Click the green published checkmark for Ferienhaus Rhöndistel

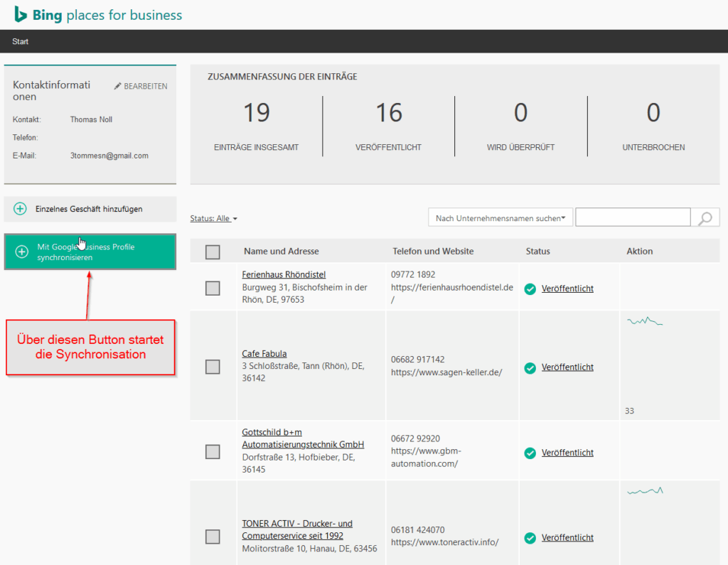click(x=530, y=289)
